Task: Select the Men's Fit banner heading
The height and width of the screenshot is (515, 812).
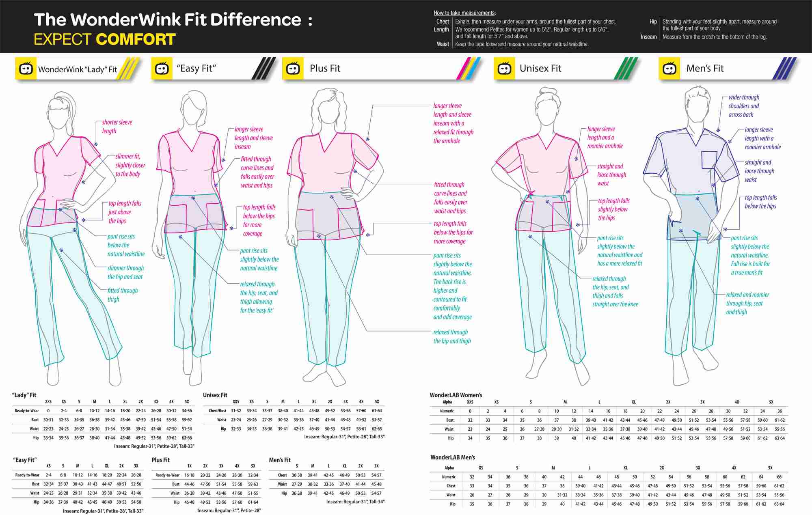Action: pos(705,68)
